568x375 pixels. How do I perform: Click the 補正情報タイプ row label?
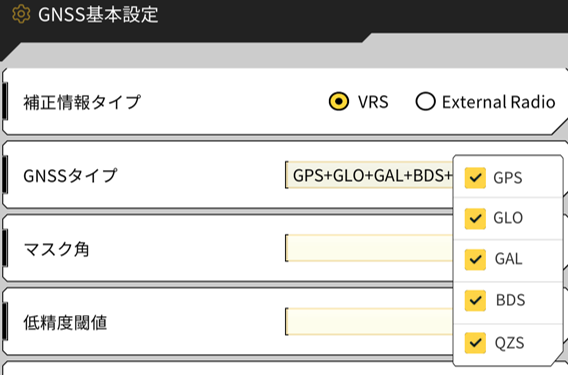click(x=82, y=102)
